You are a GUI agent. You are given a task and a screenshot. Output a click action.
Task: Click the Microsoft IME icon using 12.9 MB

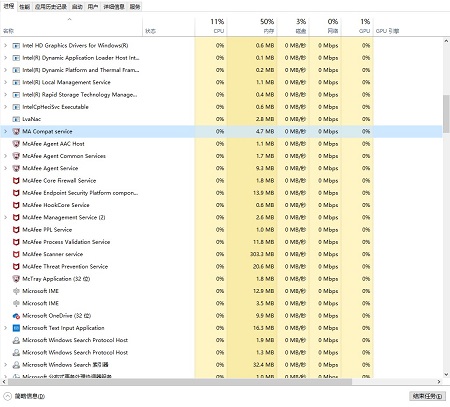16,291
